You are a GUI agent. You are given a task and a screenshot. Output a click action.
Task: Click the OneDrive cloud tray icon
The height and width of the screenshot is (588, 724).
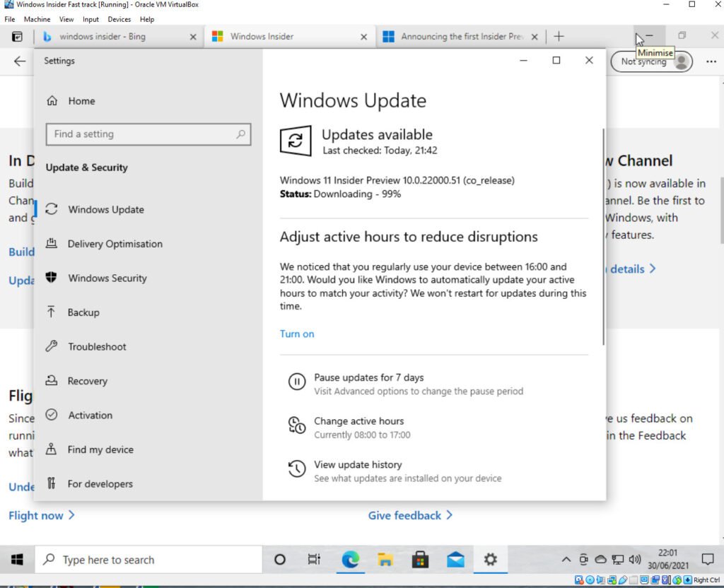(600, 560)
